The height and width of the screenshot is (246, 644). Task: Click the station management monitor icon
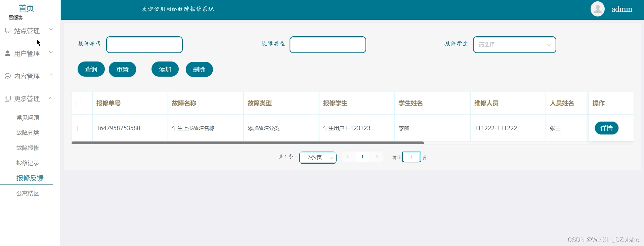[8, 31]
